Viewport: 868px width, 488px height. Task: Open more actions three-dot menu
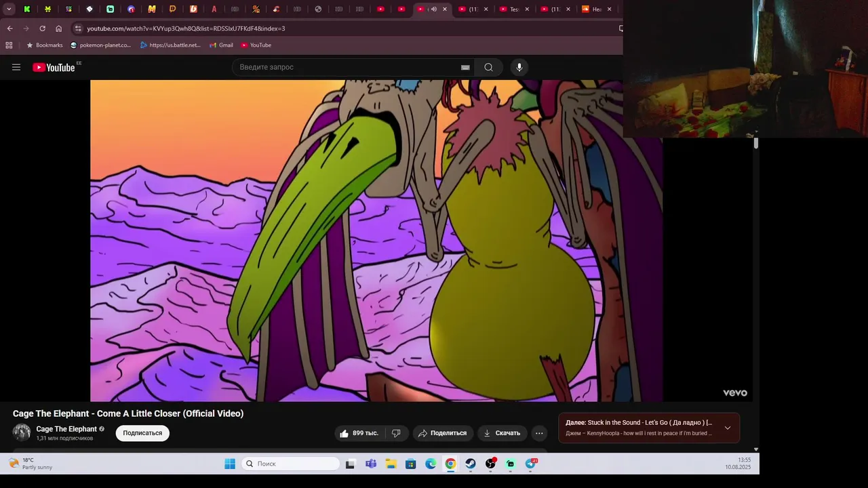[539, 433]
